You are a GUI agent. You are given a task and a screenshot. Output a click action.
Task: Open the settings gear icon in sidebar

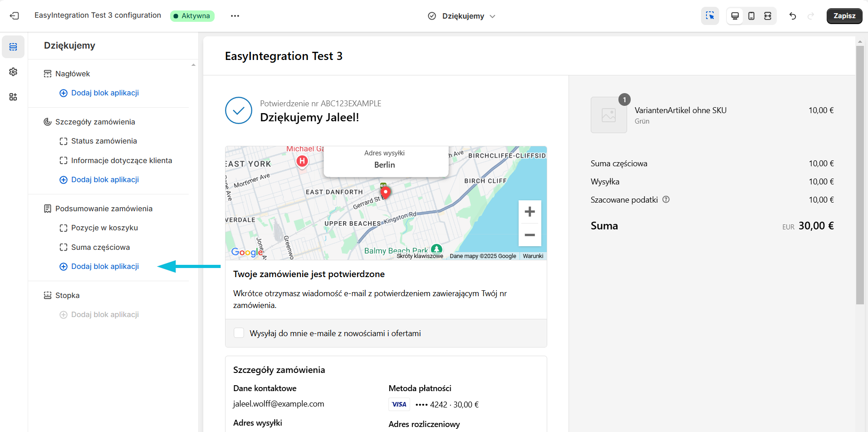13,72
